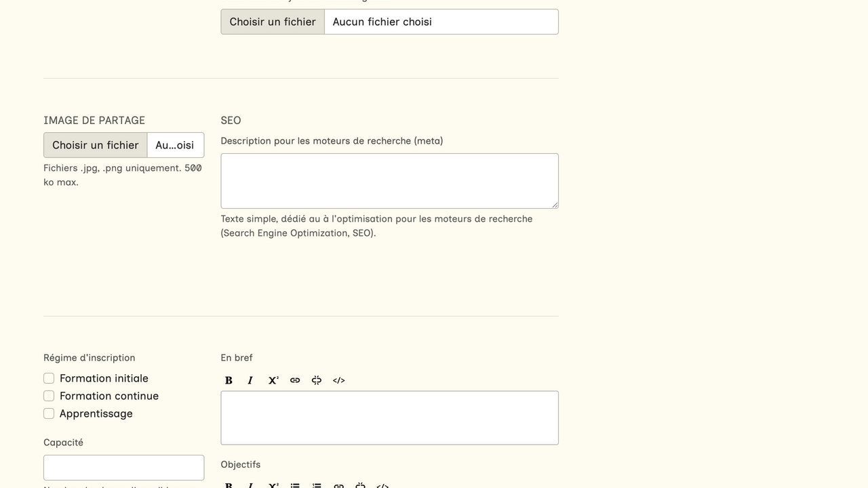Image resolution: width=868 pixels, height=488 pixels.
Task: Toggle bold in the En bref editor
Action: pyautogui.click(x=229, y=380)
